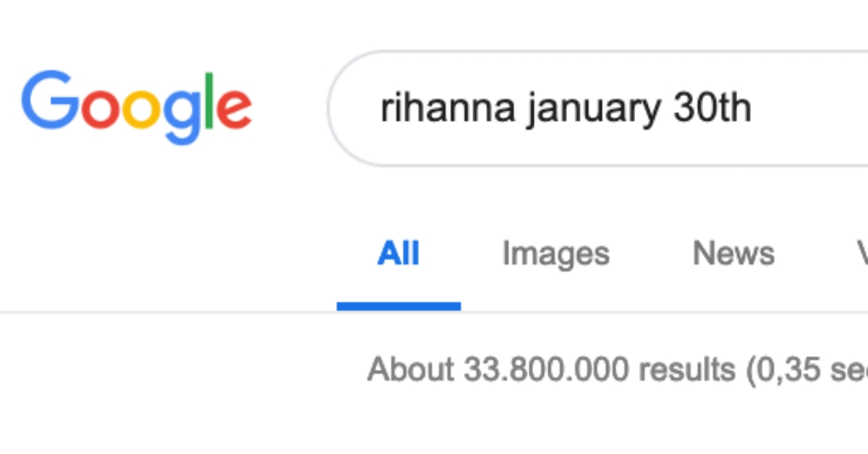This screenshot has width=868, height=454.
Task: Select the All results tab
Action: click(x=399, y=253)
